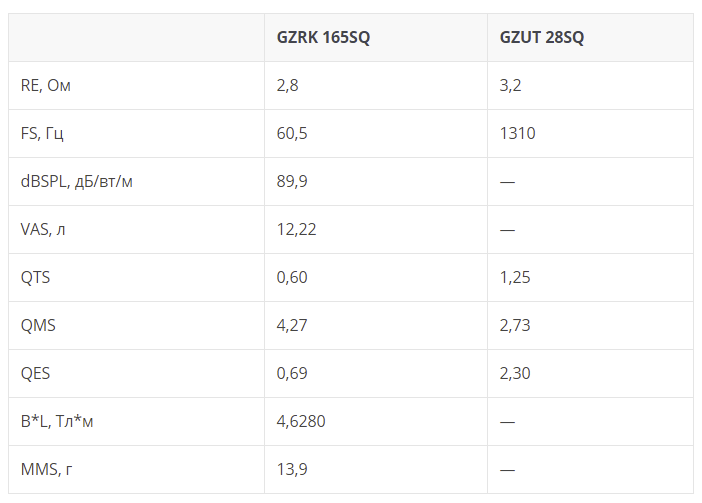
Task: Select the GZUT 28SQ column header
Action: tap(542, 37)
